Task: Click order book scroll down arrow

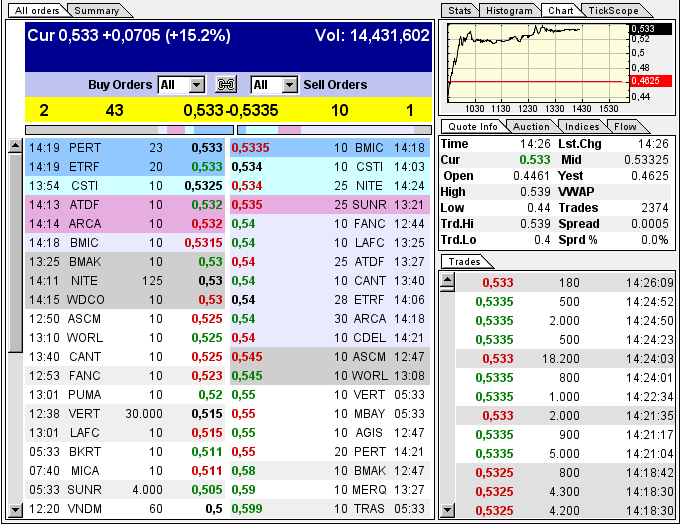Action: 15,510
